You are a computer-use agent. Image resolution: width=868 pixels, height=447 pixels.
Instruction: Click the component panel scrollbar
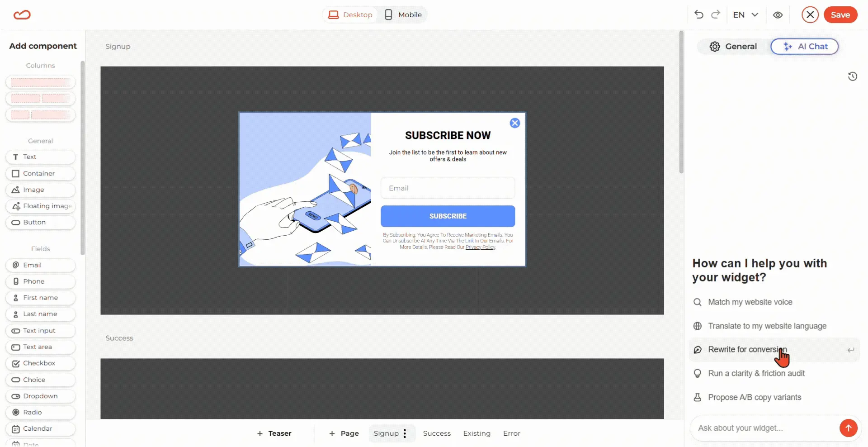(82, 158)
